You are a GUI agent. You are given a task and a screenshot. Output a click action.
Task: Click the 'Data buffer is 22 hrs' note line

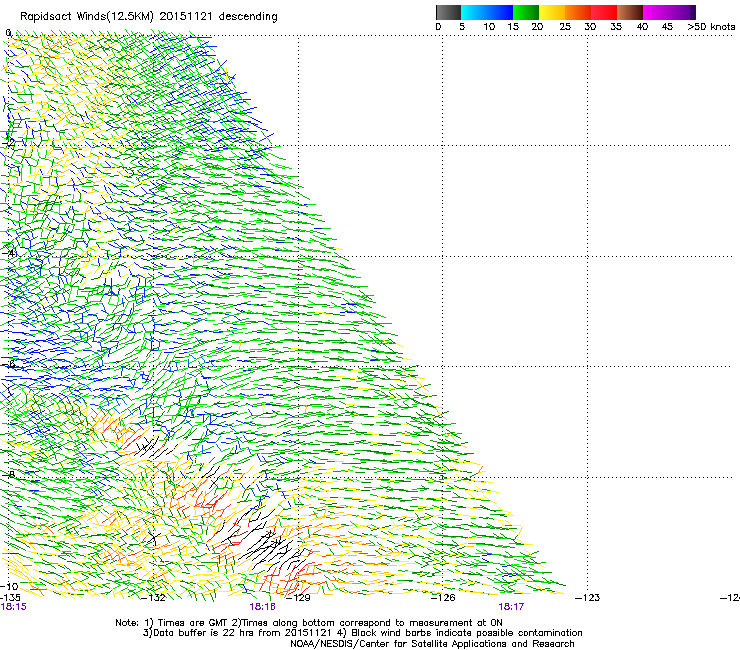click(x=362, y=633)
